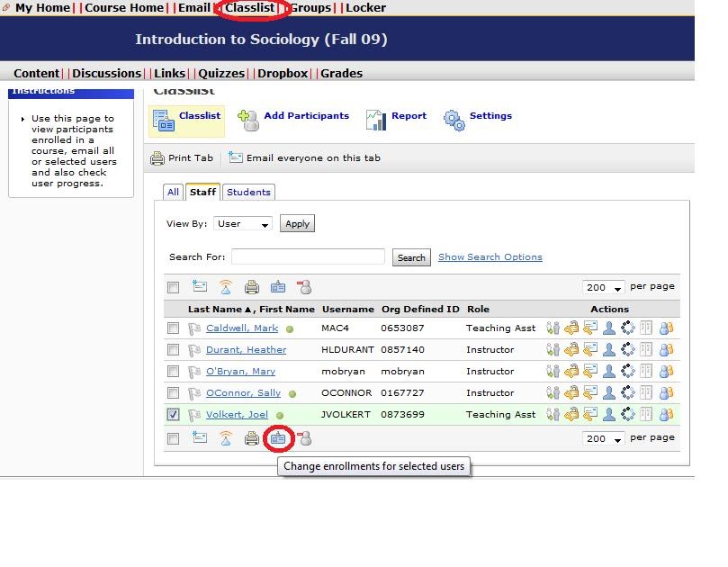Click the Email everyone on this tab link

313,157
